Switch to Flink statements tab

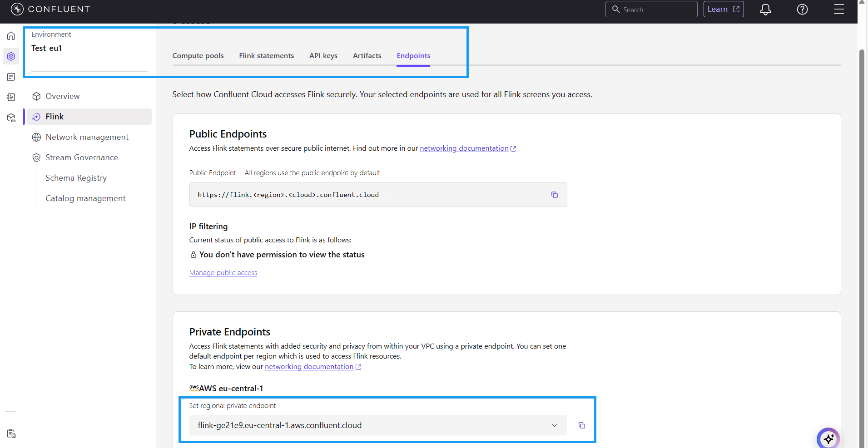(x=267, y=56)
